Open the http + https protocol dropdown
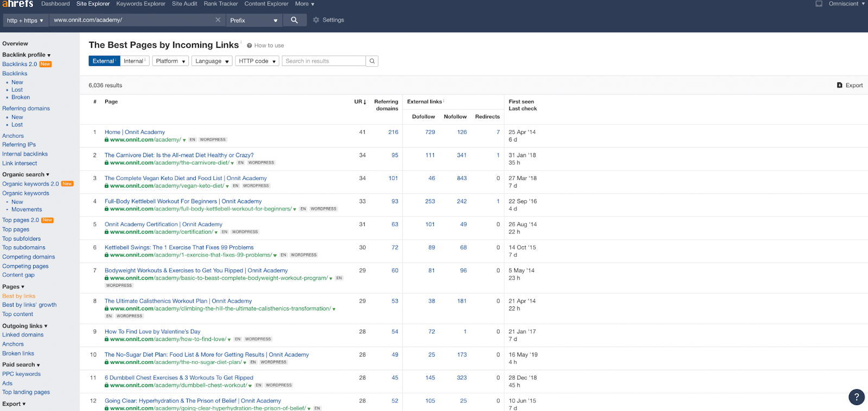The height and width of the screenshot is (411, 868). coord(25,21)
